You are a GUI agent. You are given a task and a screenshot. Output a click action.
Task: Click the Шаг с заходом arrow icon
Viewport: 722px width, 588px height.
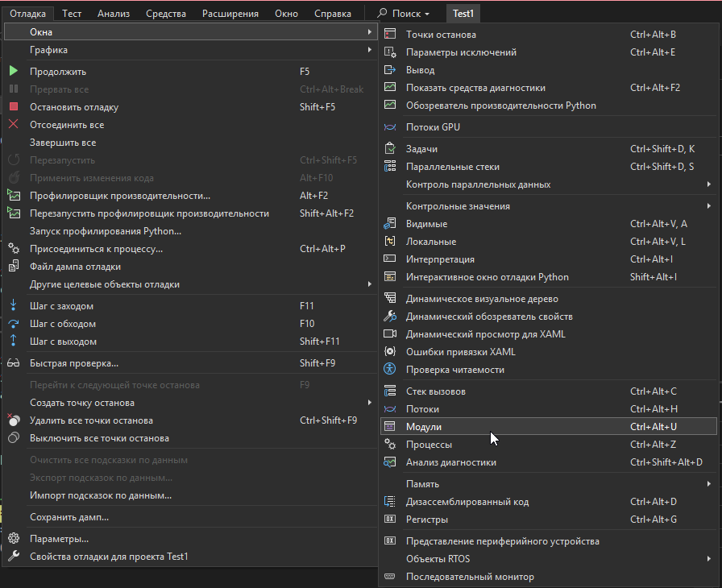coord(13,306)
